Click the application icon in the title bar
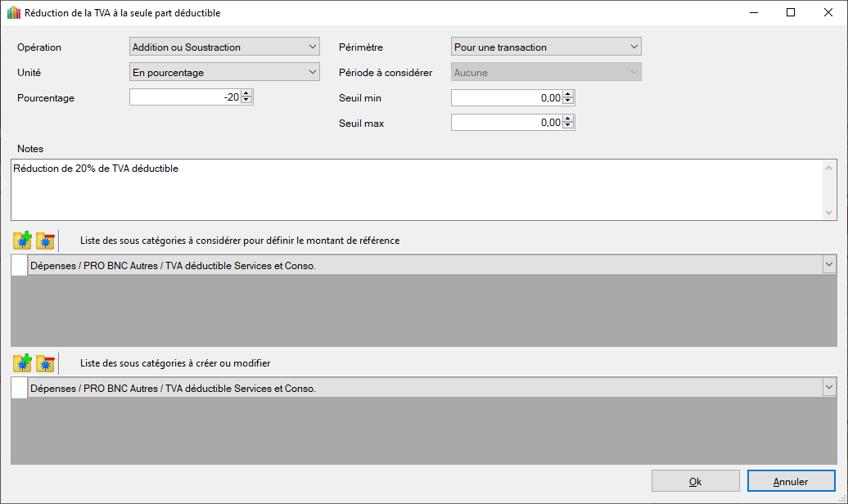This screenshot has width=848, height=504. (x=13, y=13)
